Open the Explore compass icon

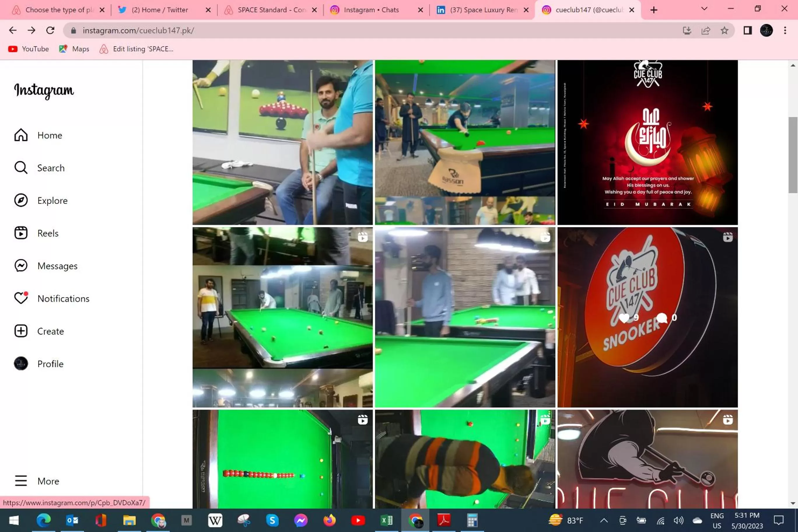(21, 200)
